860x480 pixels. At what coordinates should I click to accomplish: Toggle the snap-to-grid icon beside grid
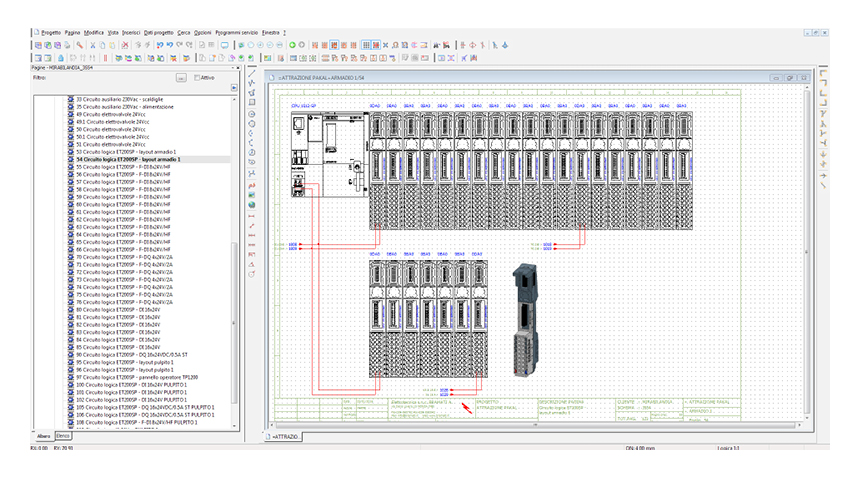pos(376,46)
